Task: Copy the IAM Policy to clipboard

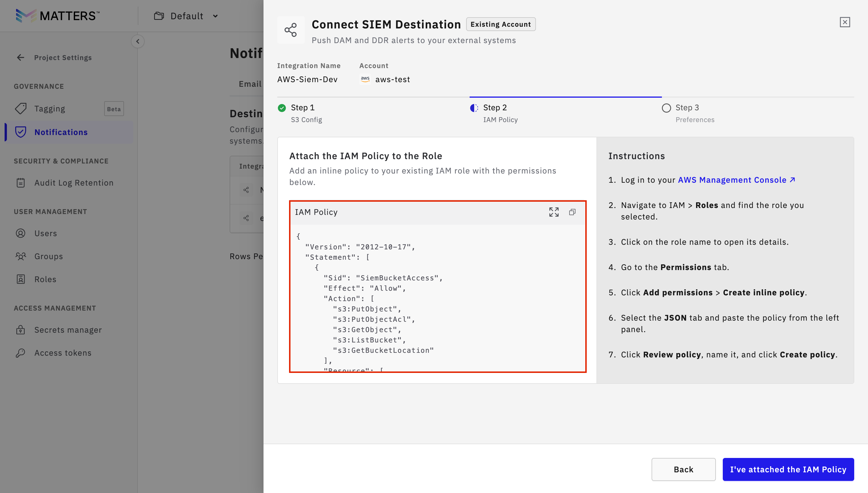Action: pyautogui.click(x=572, y=212)
